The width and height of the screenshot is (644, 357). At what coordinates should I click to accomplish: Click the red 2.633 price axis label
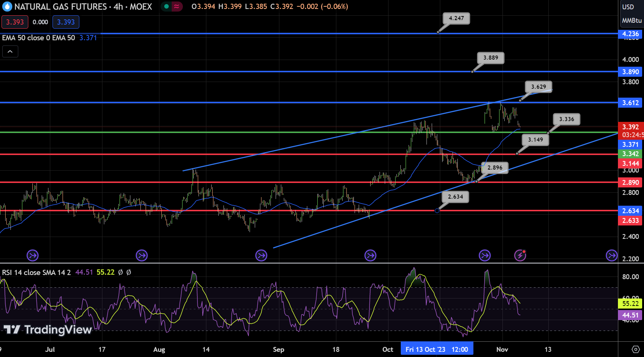(x=630, y=221)
